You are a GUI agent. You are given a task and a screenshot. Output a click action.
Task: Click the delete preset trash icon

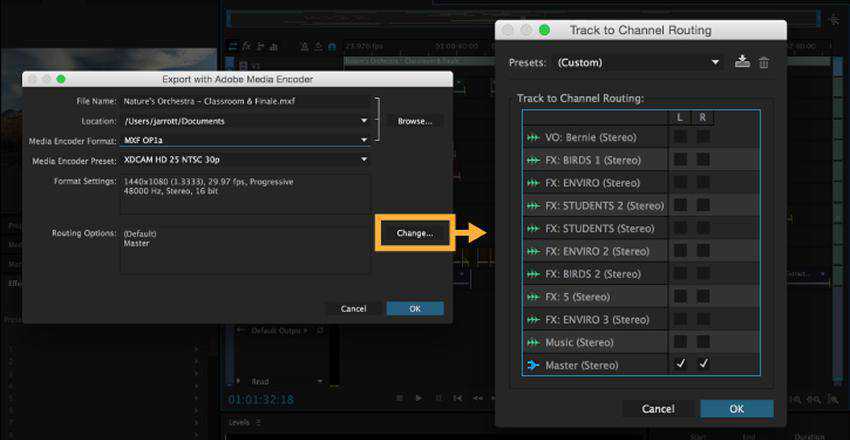coord(764,62)
